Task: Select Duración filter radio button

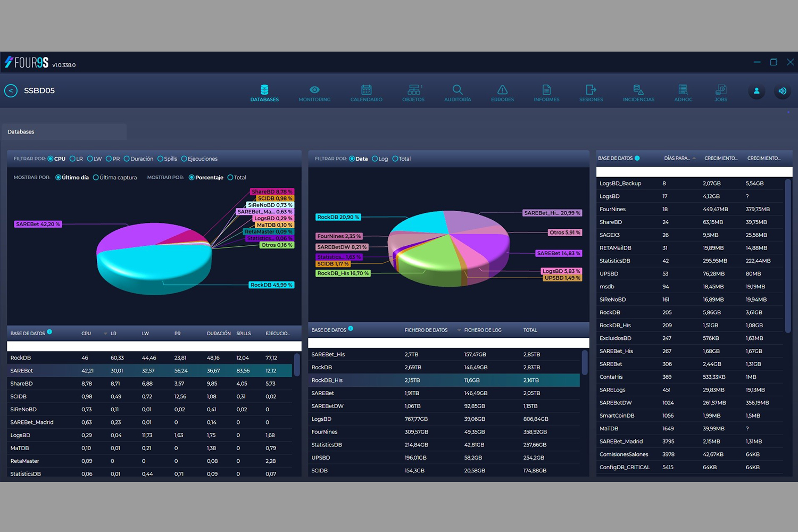Action: click(x=127, y=159)
